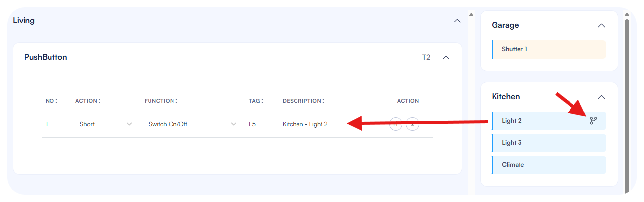This screenshot has height=202, width=644.
Task: Select Light 3 in Kitchen
Action: tap(549, 143)
